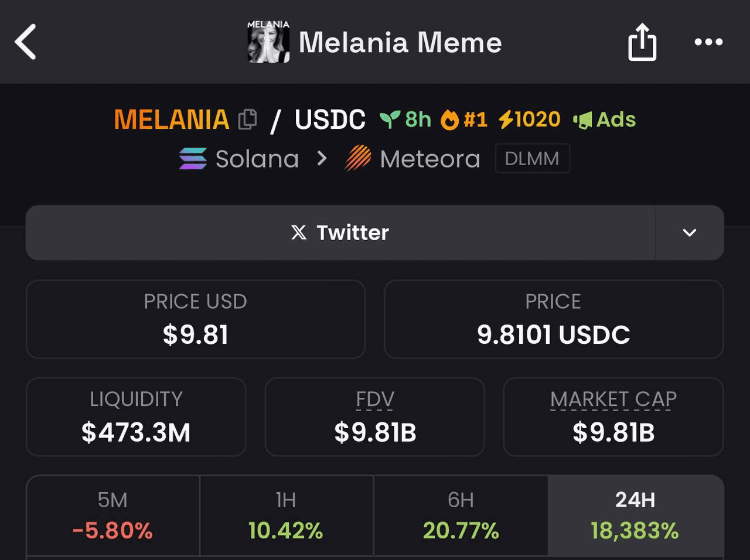This screenshot has width=750, height=560.
Task: Tap the fire trending #1 badge
Action: [x=464, y=119]
